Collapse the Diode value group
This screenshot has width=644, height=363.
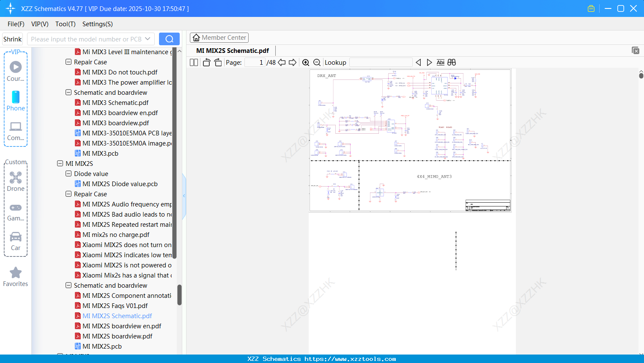69,173
